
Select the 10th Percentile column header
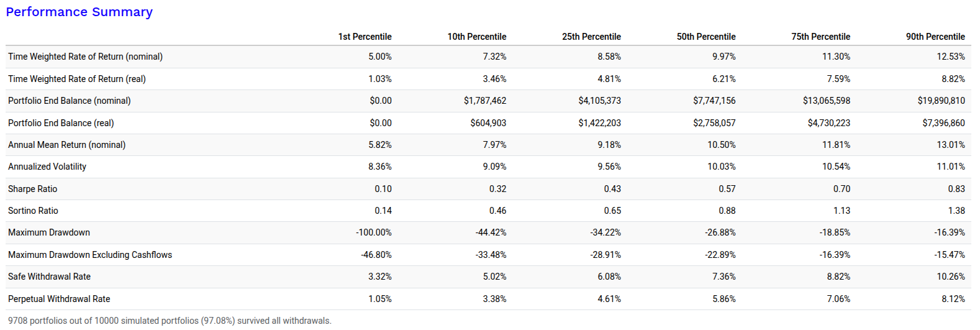(476, 37)
